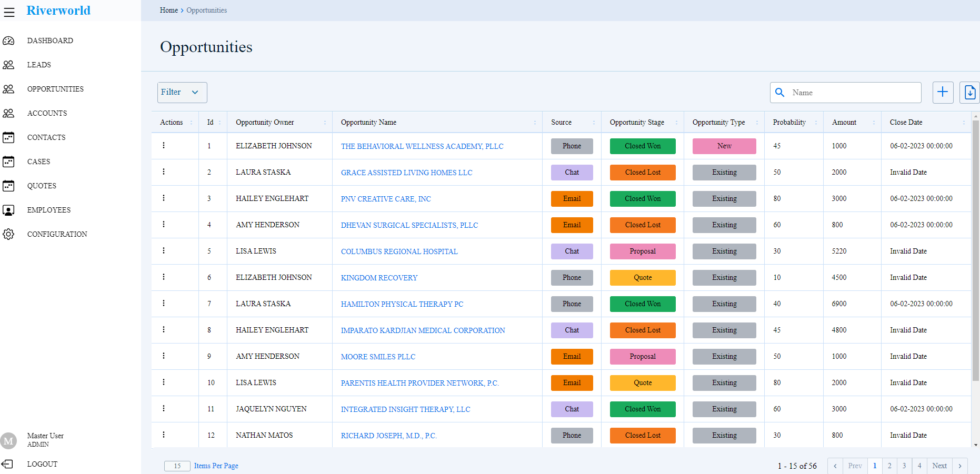Click the hamburger menu icon
Image resolution: width=980 pixels, height=474 pixels.
pyautogui.click(x=9, y=12)
